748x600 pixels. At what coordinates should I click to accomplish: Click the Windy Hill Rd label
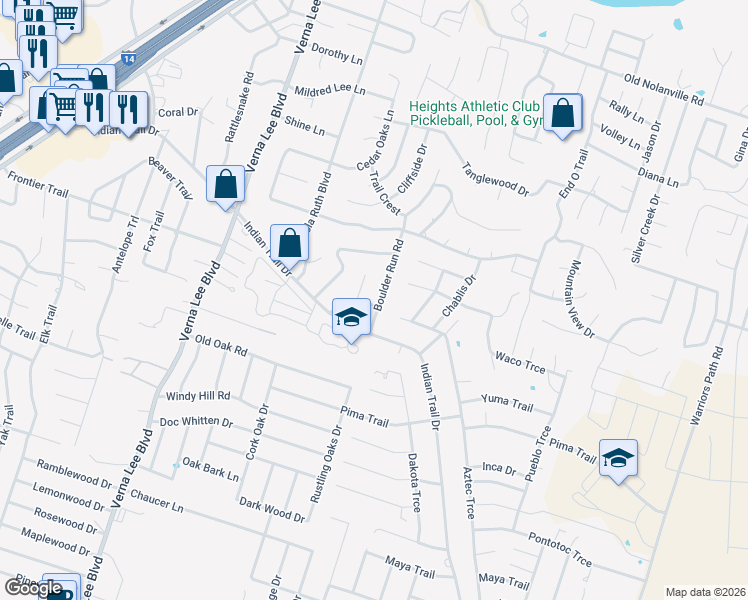coord(198,396)
